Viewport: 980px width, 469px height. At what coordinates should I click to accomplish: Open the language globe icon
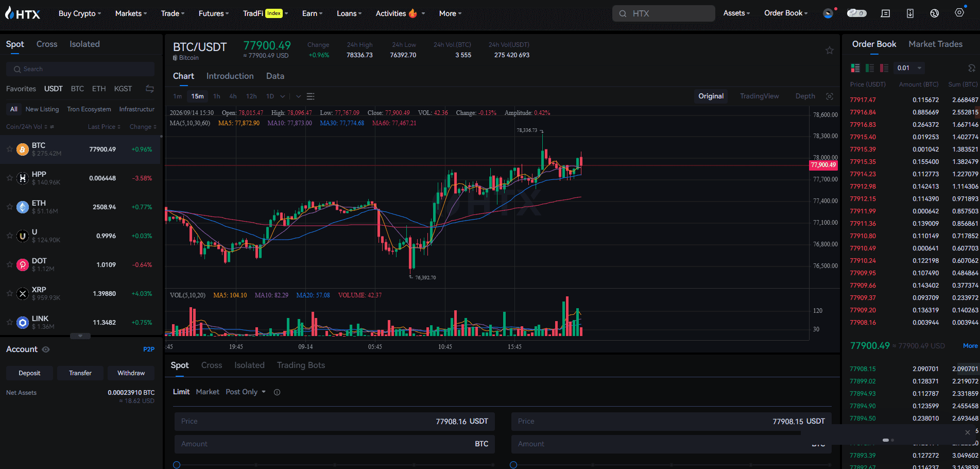pos(935,13)
